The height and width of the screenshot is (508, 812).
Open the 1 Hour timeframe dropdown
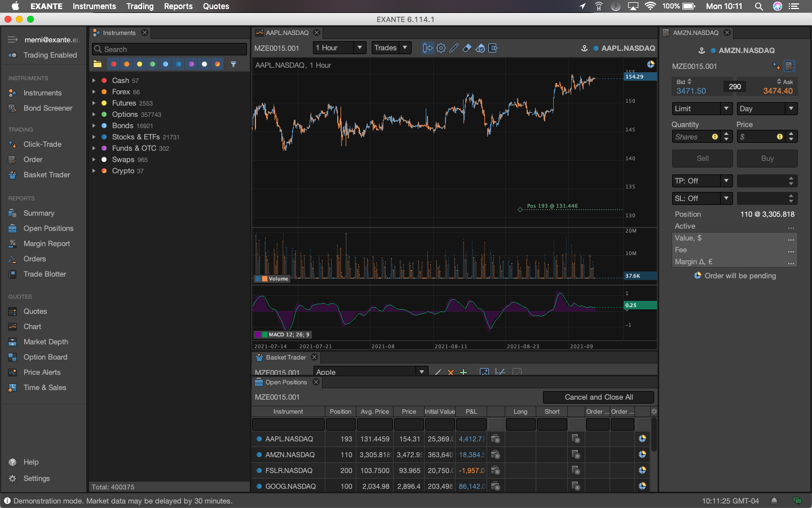pyautogui.click(x=339, y=48)
